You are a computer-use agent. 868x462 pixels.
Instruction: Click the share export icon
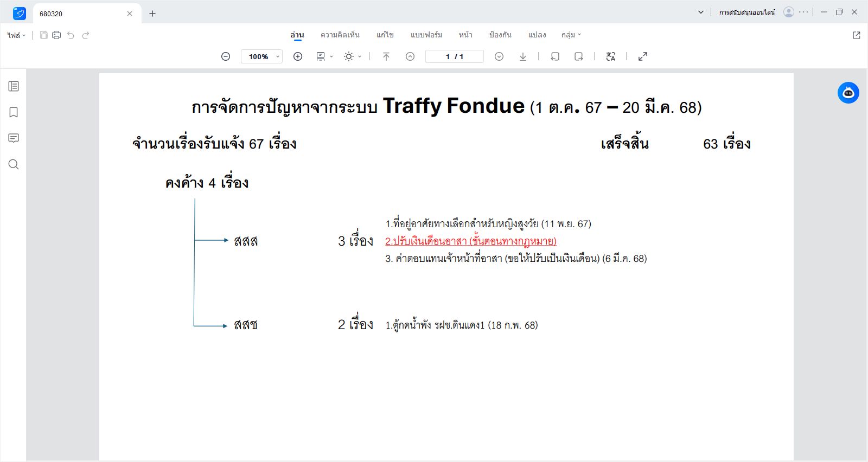(857, 35)
